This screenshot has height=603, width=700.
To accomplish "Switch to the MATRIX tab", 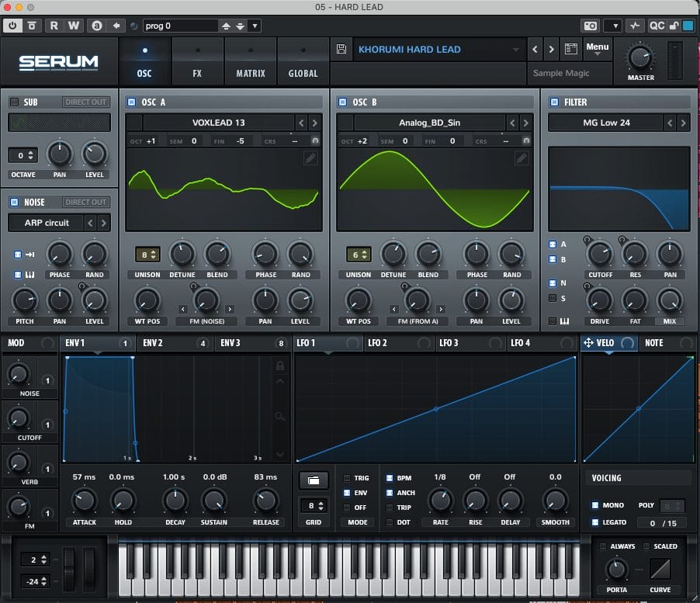I will [x=251, y=61].
